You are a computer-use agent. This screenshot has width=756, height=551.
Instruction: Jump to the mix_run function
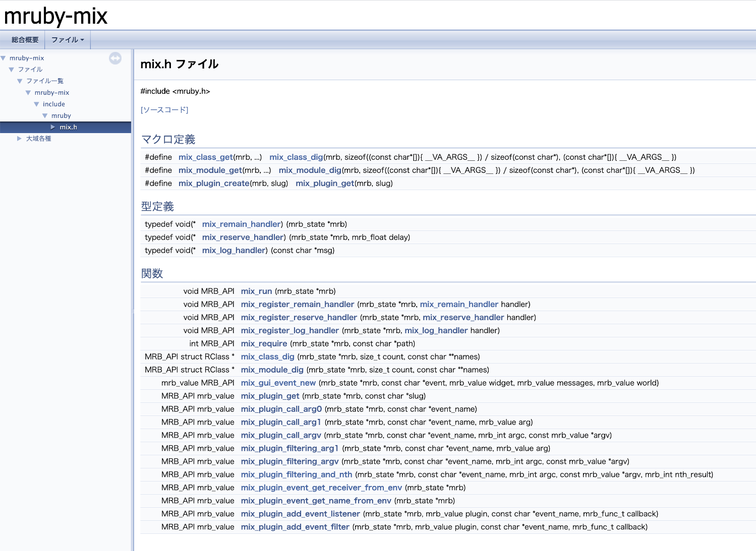coord(256,291)
